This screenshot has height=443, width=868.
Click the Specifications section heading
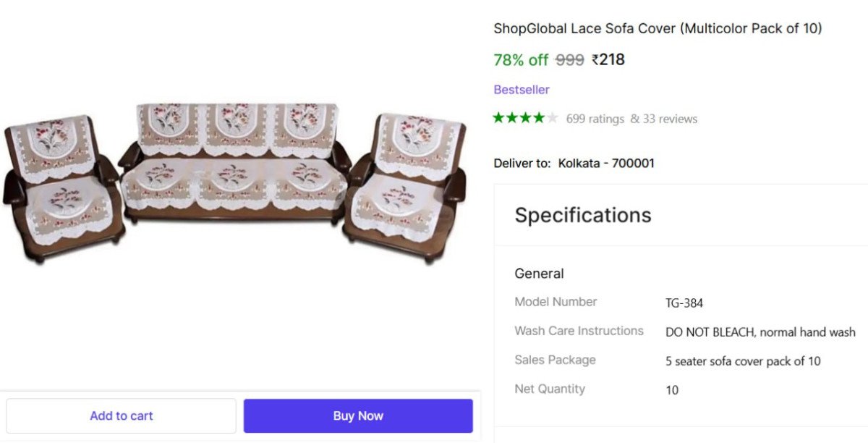coord(583,215)
